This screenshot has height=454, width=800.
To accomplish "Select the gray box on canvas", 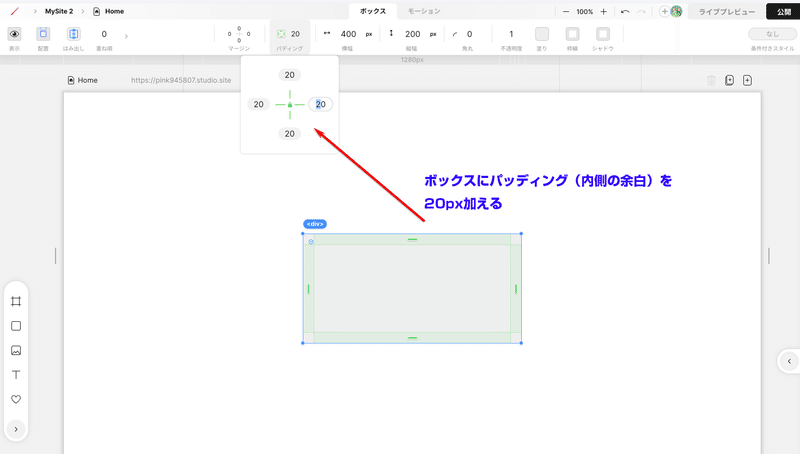I will point(412,289).
